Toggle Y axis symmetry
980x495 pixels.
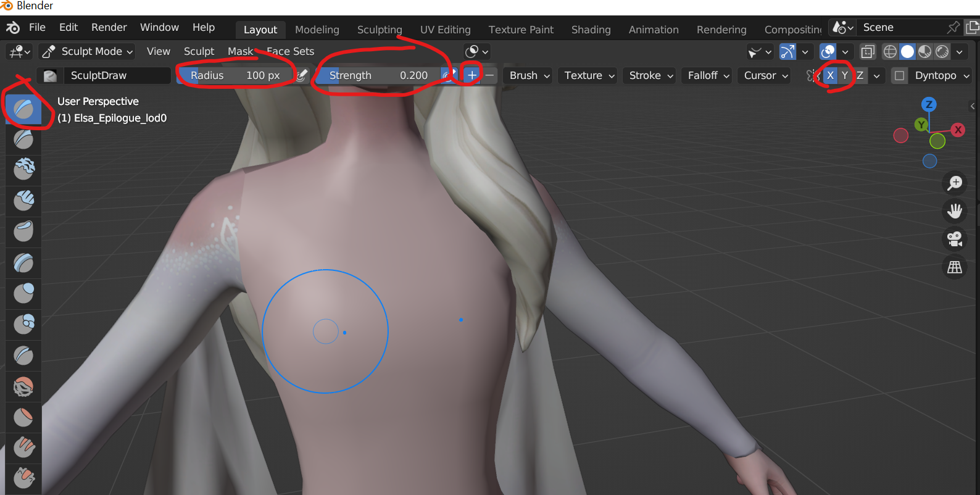point(845,75)
